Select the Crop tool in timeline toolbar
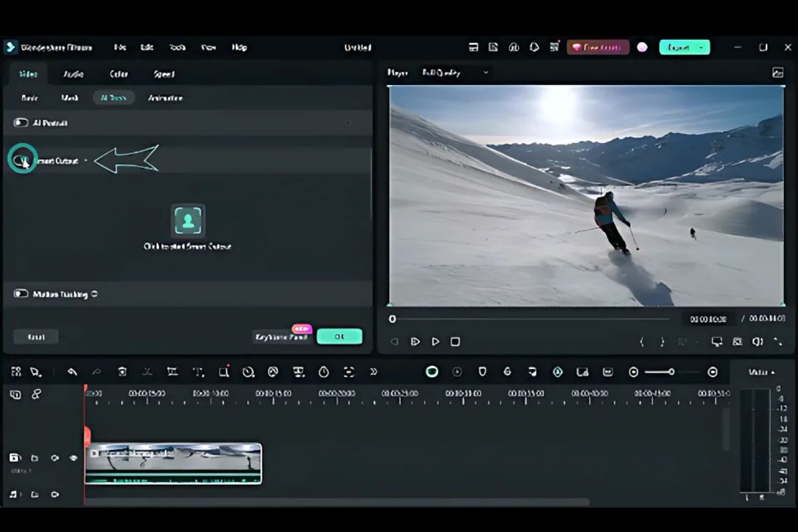The image size is (798, 532). (x=172, y=372)
